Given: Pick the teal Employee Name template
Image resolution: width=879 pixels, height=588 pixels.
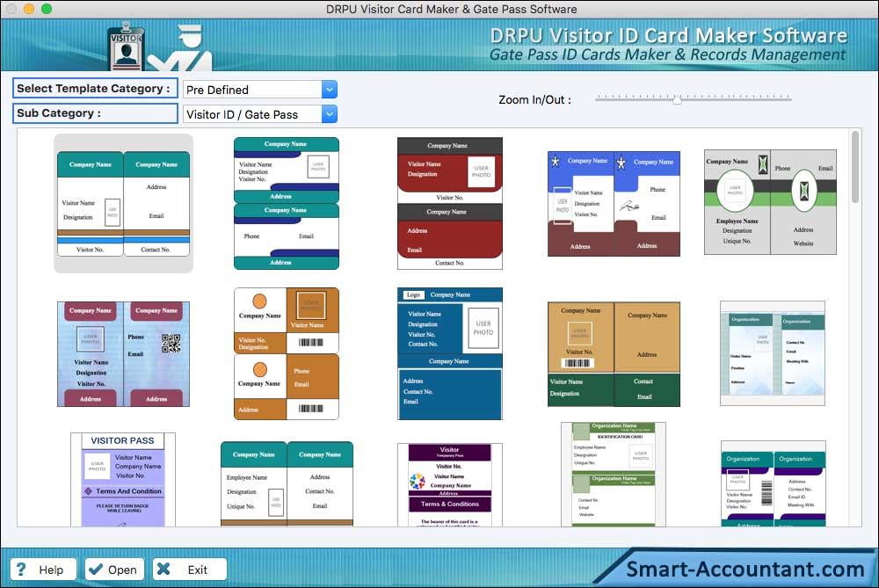Looking at the screenshot, I should point(287,484).
